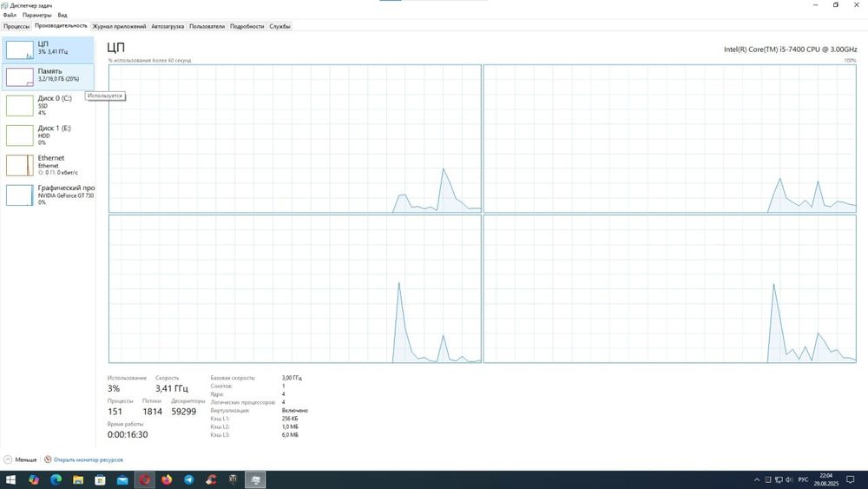Image resolution: width=868 pixels, height=489 pixels.
Task: Click the Task Manager taskbar icon
Action: tap(255, 479)
